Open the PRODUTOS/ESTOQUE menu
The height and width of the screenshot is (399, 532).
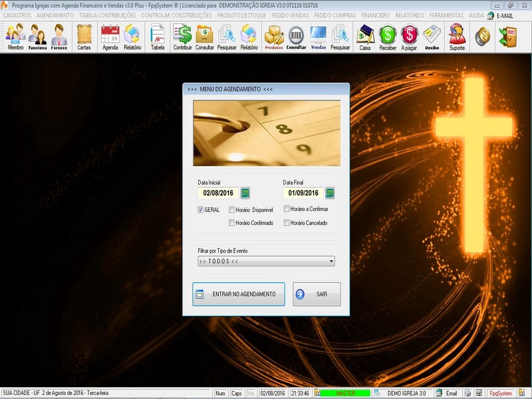[x=241, y=15]
